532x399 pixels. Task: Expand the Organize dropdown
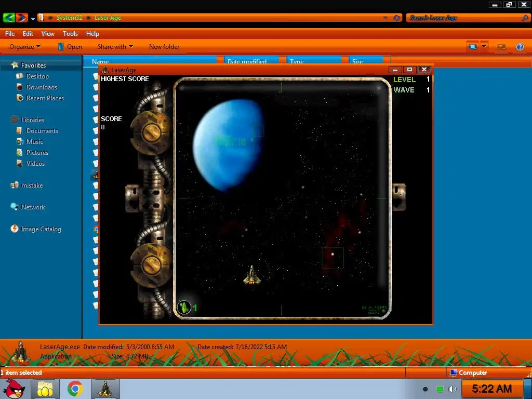(25, 47)
